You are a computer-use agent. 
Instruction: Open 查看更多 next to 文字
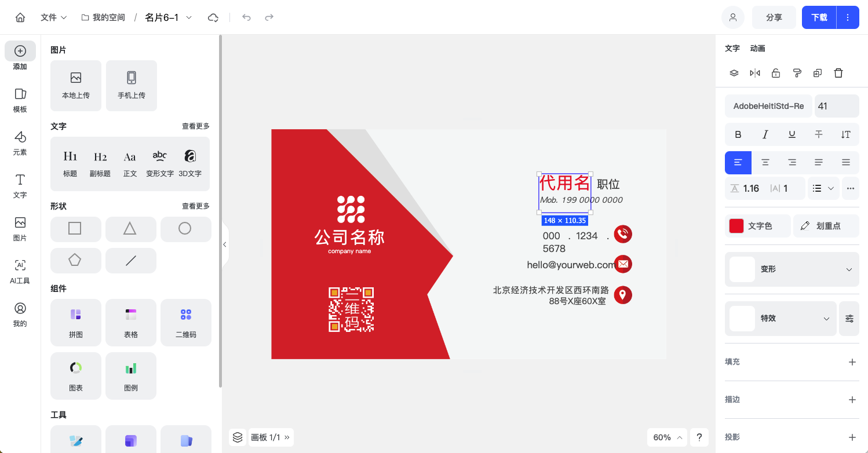point(195,126)
